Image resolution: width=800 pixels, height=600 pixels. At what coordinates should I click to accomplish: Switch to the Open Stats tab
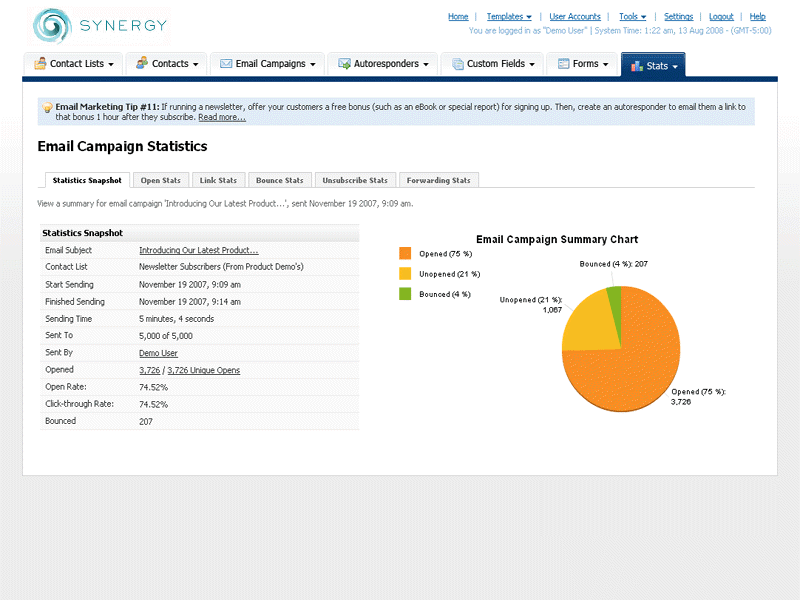click(160, 181)
